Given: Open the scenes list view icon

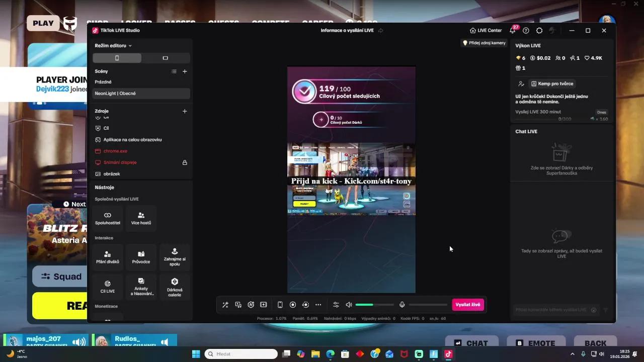Looking at the screenshot, I should 174,71.
